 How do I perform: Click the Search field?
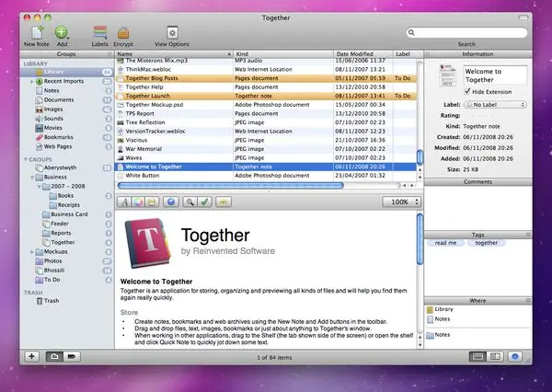click(466, 33)
